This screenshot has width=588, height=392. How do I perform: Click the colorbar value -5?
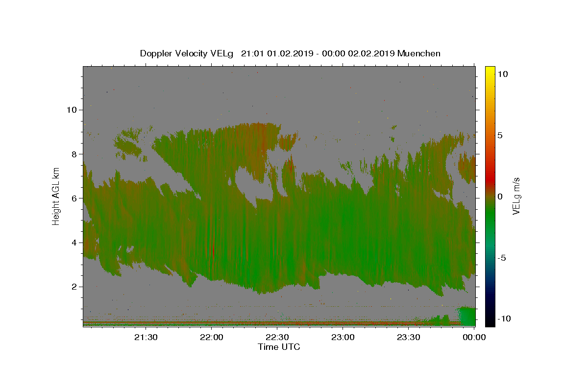502,258
